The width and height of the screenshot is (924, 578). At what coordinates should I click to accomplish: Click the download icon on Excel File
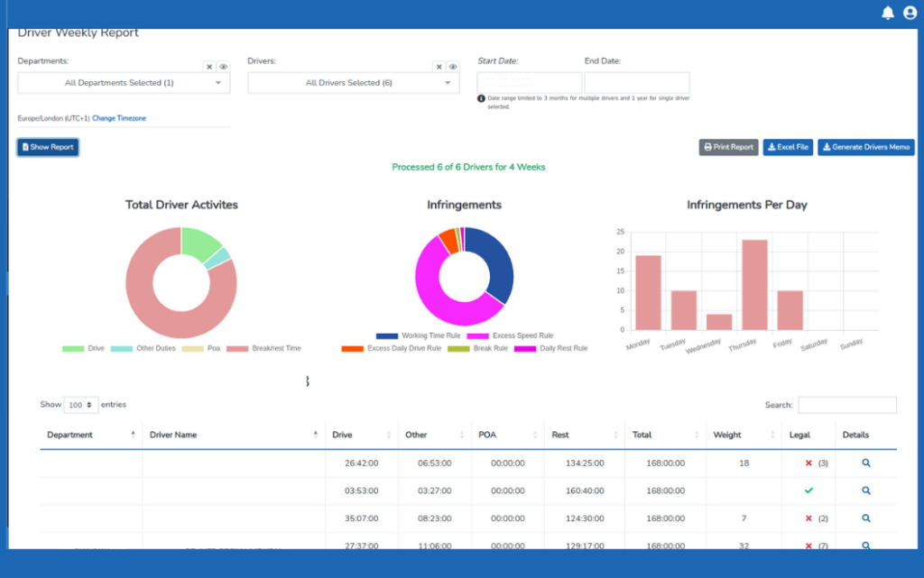coord(772,147)
